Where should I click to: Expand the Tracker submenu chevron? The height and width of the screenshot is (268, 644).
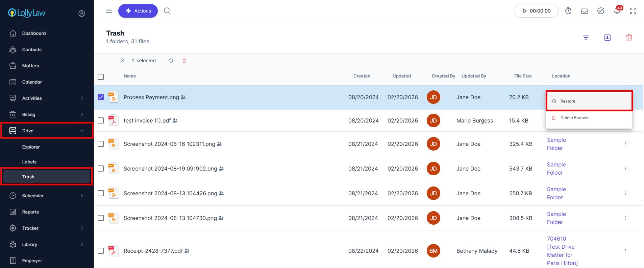tap(82, 228)
